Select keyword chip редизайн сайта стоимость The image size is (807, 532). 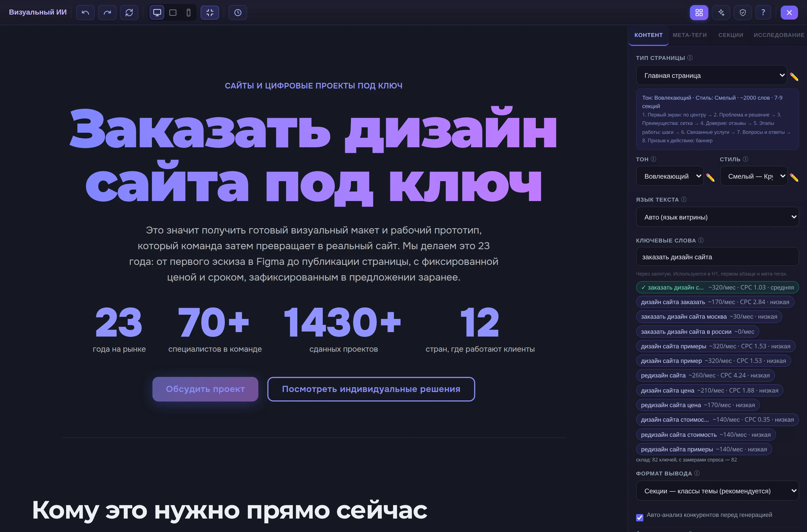coord(706,435)
